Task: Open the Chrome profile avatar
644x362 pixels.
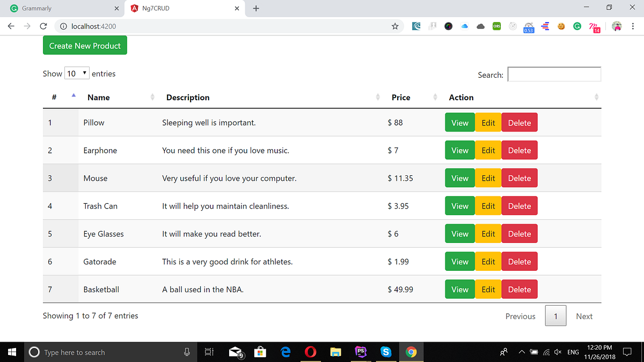Action: click(616, 26)
